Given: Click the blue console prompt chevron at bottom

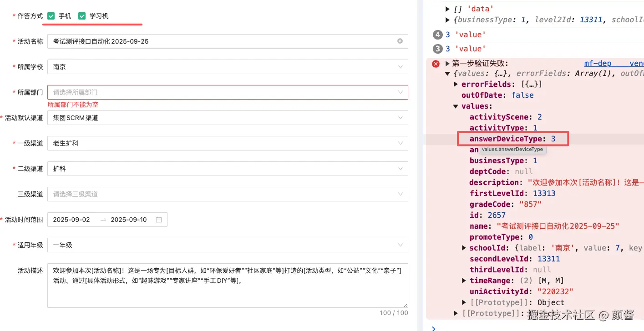Looking at the screenshot, I should 433,327.
